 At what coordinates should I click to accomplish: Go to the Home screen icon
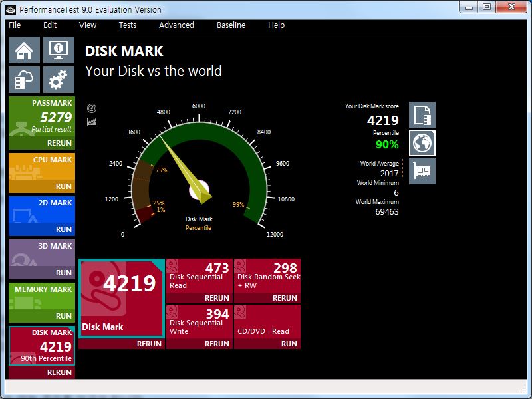24,50
